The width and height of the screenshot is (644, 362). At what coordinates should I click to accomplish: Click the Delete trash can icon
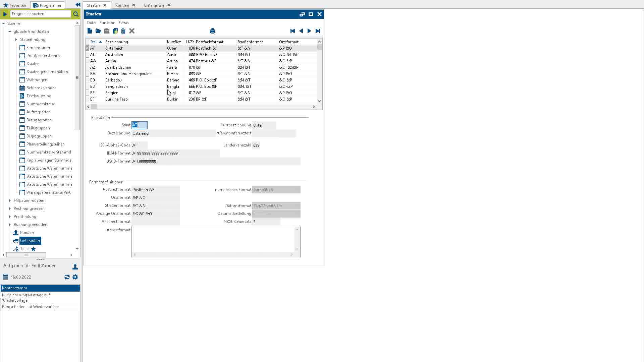[x=123, y=31]
